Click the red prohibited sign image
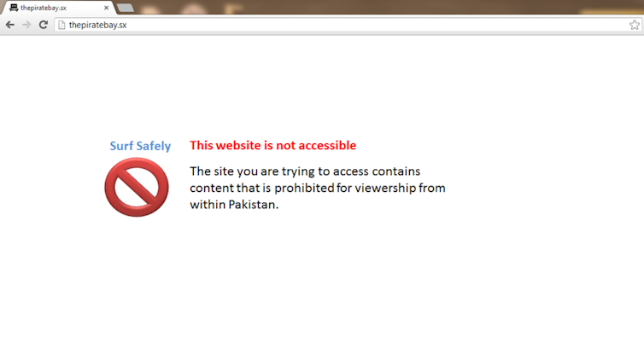The width and height of the screenshot is (644, 354). 137,187
